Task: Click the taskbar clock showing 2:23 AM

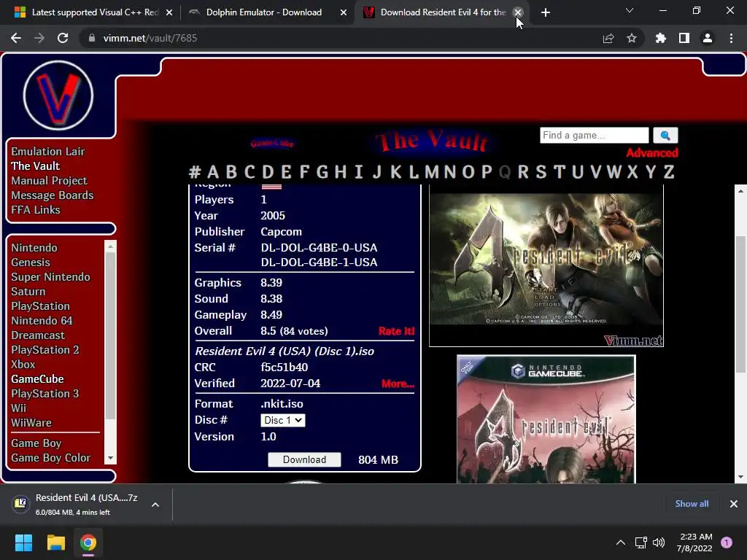Action: click(x=694, y=542)
